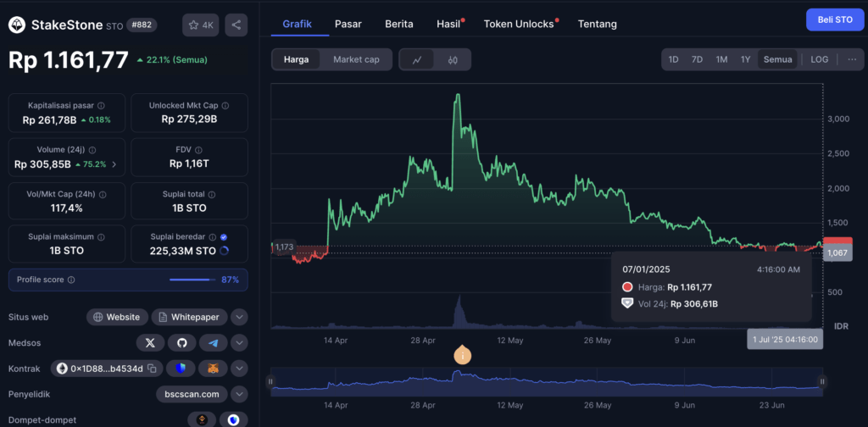The height and width of the screenshot is (427, 868).
Task: Click the Profile score progress bar
Action: [192, 280]
